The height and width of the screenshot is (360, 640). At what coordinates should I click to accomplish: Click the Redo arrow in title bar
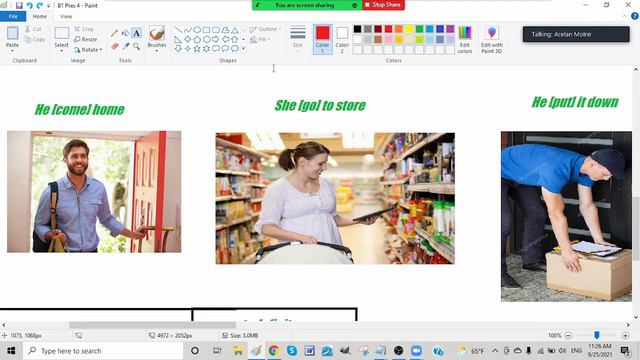40,5
